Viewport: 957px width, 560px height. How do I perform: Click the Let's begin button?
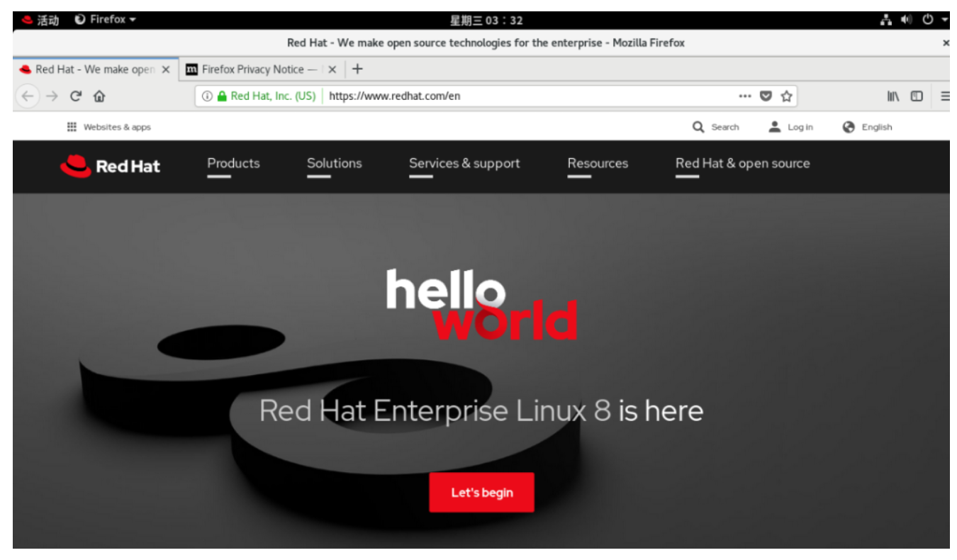coord(481,493)
